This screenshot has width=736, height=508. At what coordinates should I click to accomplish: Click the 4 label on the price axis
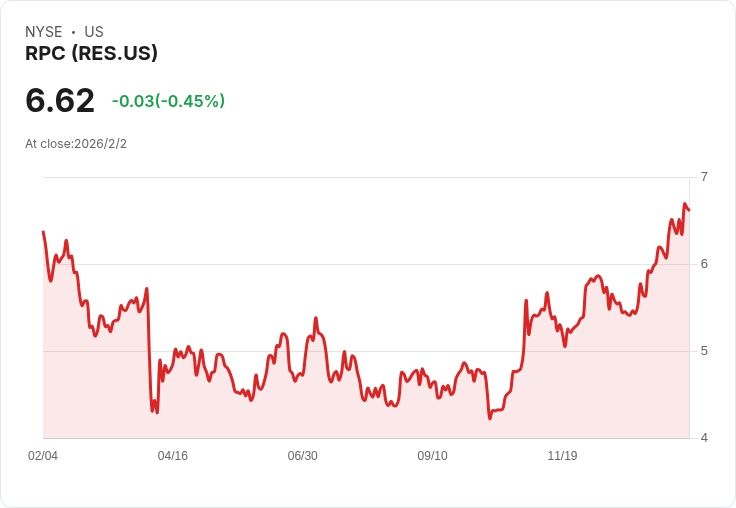point(704,438)
